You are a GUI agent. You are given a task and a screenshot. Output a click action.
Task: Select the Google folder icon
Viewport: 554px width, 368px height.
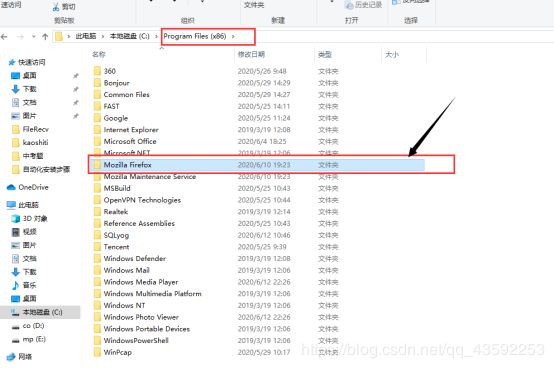(98, 118)
